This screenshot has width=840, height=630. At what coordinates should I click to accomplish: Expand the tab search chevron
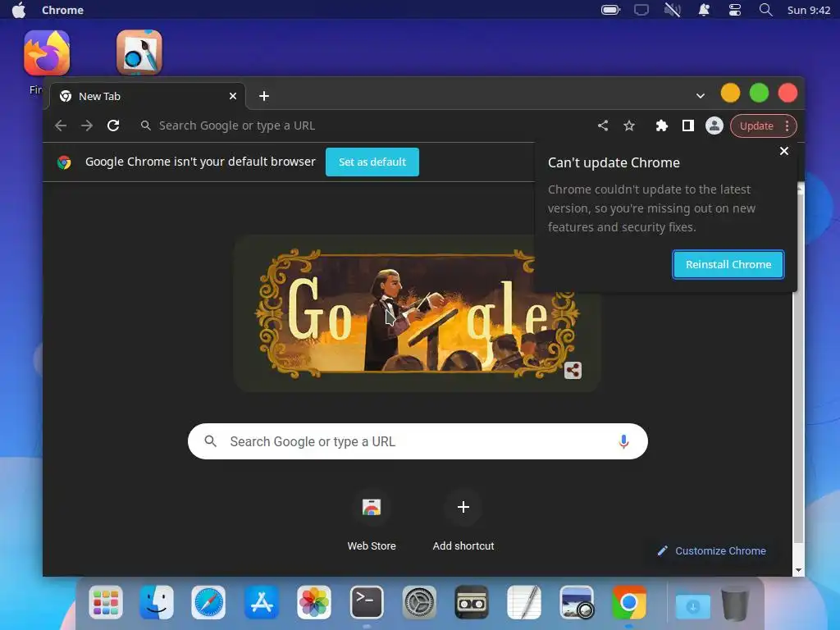(x=701, y=96)
